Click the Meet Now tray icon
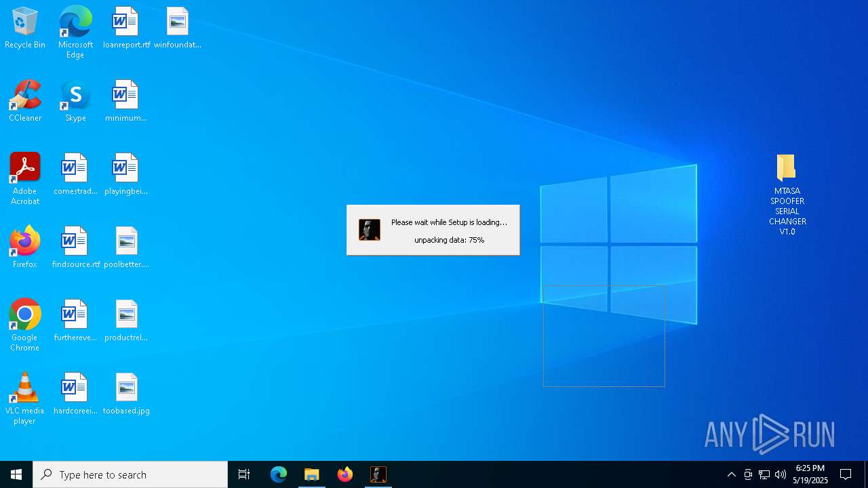The image size is (868, 488). point(748,474)
